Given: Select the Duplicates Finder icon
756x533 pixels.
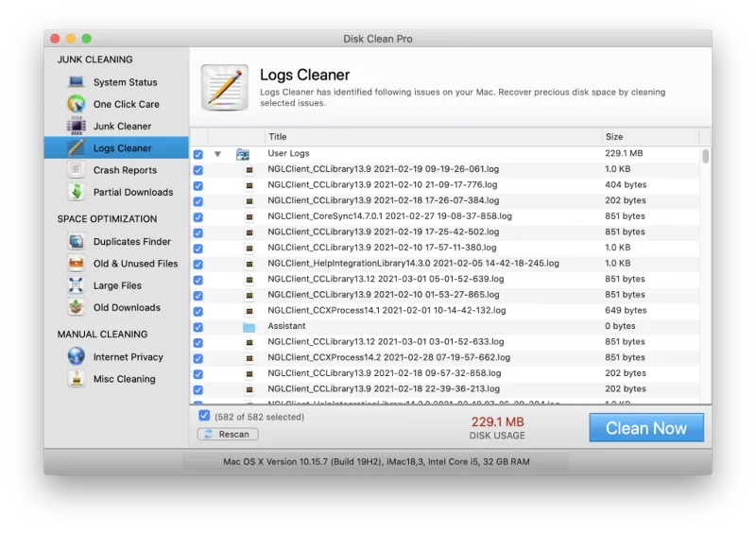Looking at the screenshot, I should (76, 242).
